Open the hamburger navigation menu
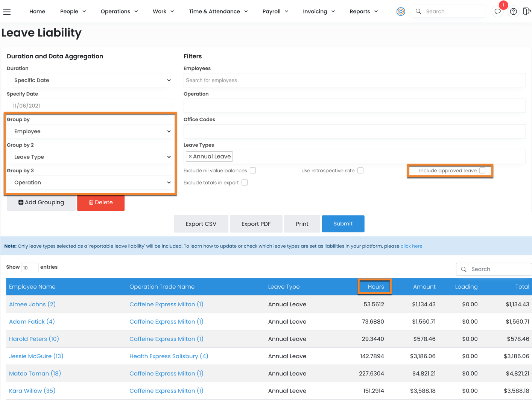The width and height of the screenshot is (532, 400). (x=7, y=12)
